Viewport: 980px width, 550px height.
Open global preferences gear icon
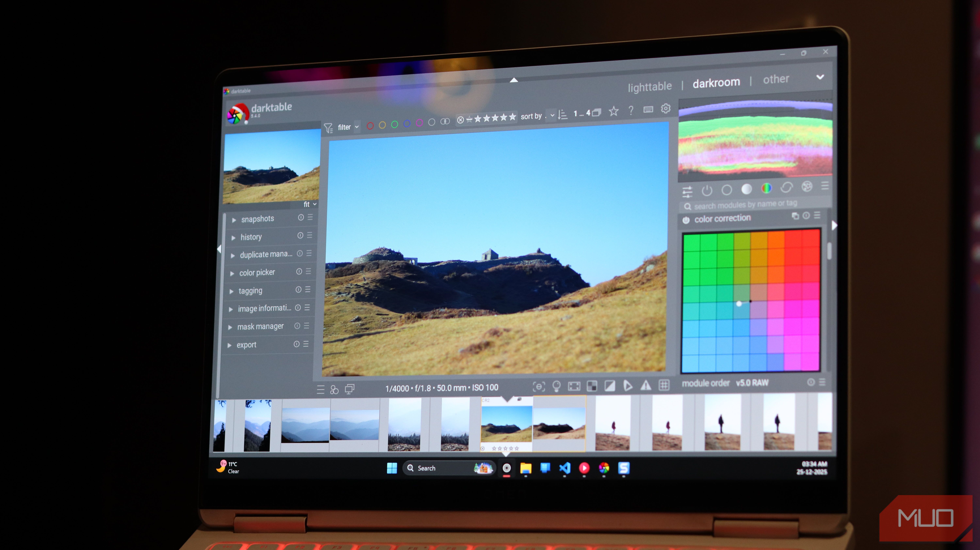coord(666,109)
